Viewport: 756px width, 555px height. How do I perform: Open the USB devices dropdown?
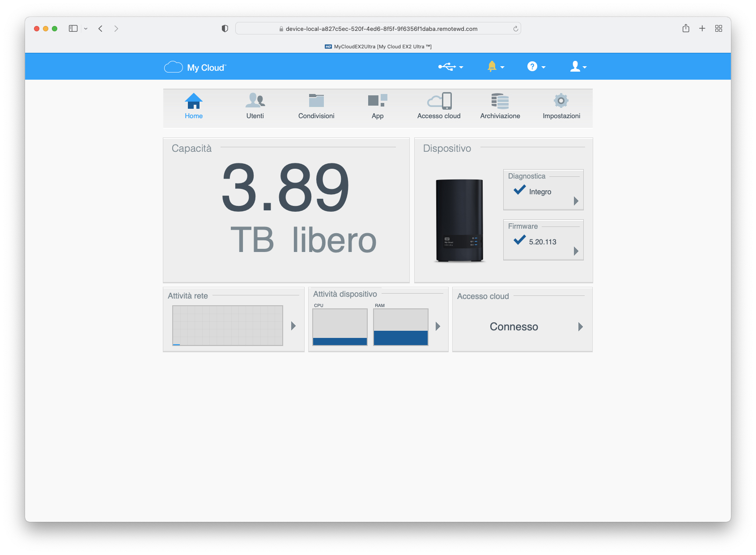(x=450, y=67)
